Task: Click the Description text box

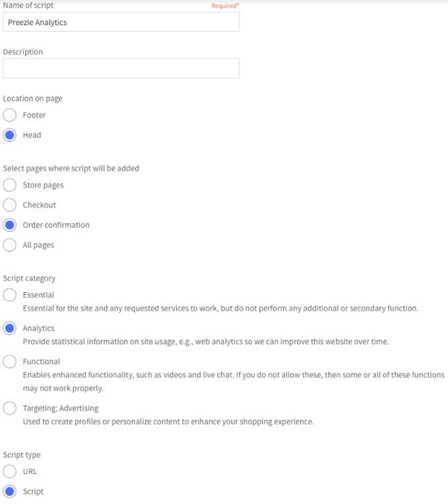Action: click(x=121, y=68)
